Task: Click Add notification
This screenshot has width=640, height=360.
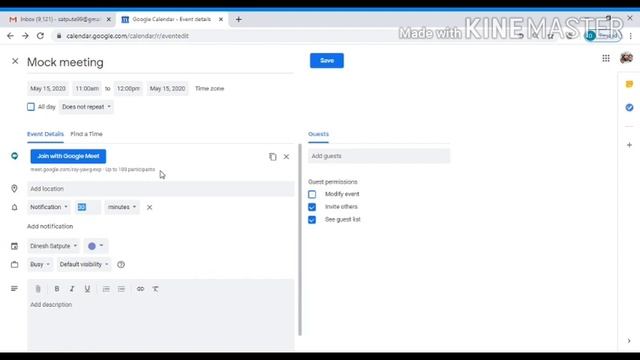Action: pos(50,226)
